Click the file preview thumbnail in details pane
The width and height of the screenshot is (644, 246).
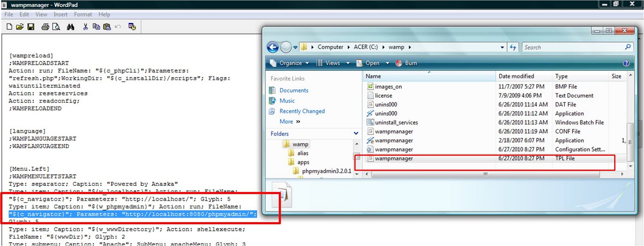point(282,195)
